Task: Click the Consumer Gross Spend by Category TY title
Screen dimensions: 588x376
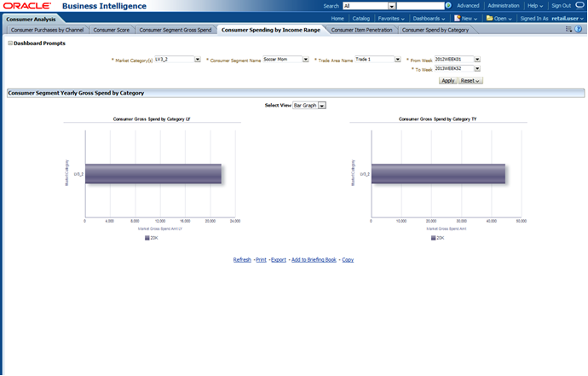Action: point(437,119)
